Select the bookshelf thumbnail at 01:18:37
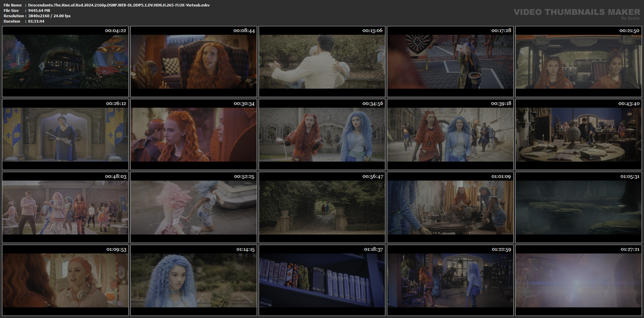This screenshot has width=644, height=318. (322, 280)
